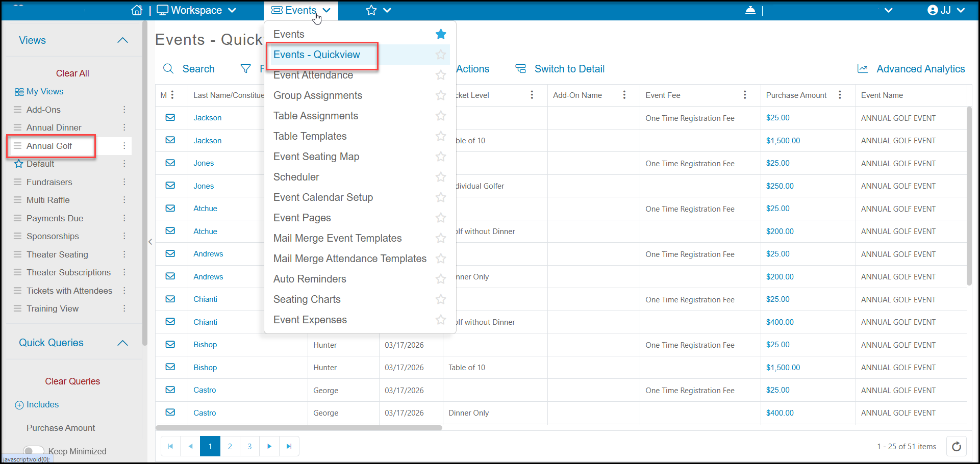Open column menu for Event Fee
980x464 pixels.
pyautogui.click(x=745, y=95)
